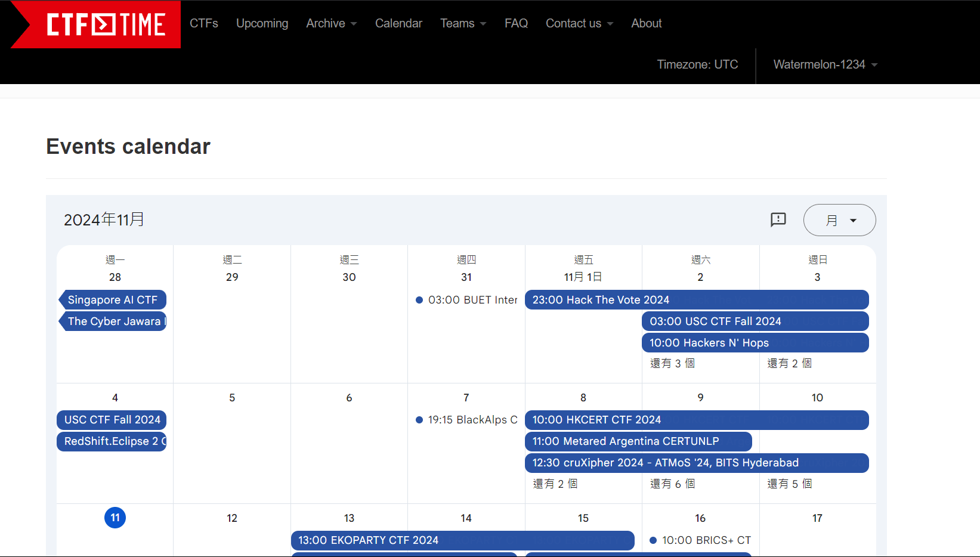This screenshot has height=557, width=980.
Task: Click the Events calendar heading
Action: click(128, 147)
